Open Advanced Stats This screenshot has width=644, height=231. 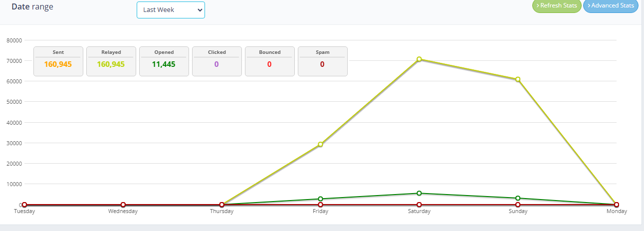click(611, 6)
